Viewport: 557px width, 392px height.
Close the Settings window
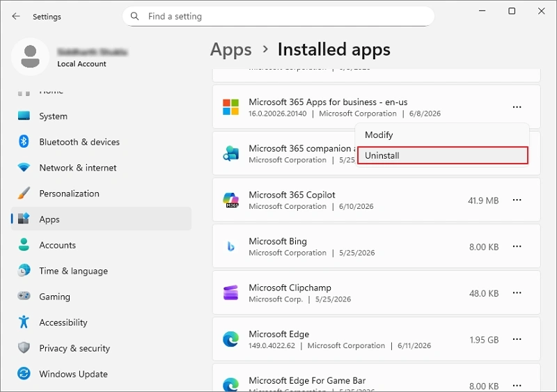(542, 11)
